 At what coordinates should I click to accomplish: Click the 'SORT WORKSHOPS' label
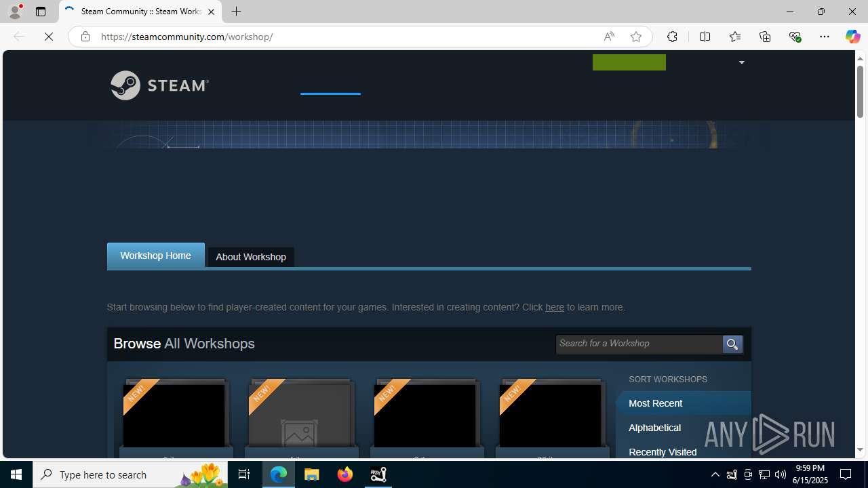click(668, 380)
